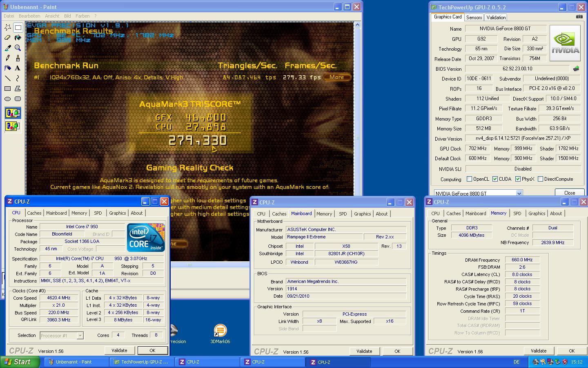Open the Memory tab in left CPU-Z window
The width and height of the screenshot is (588, 368).
(x=79, y=213)
